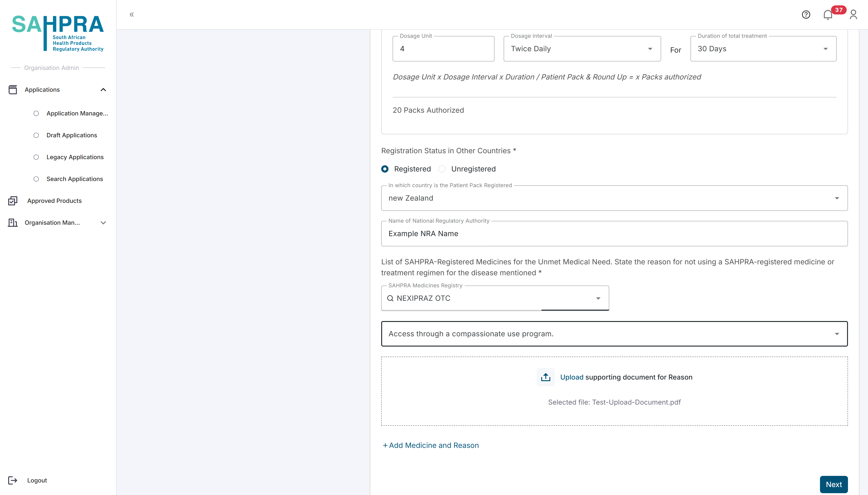Viewport: 868px width, 495px height.
Task: Go to Approved Products
Action: tap(54, 201)
